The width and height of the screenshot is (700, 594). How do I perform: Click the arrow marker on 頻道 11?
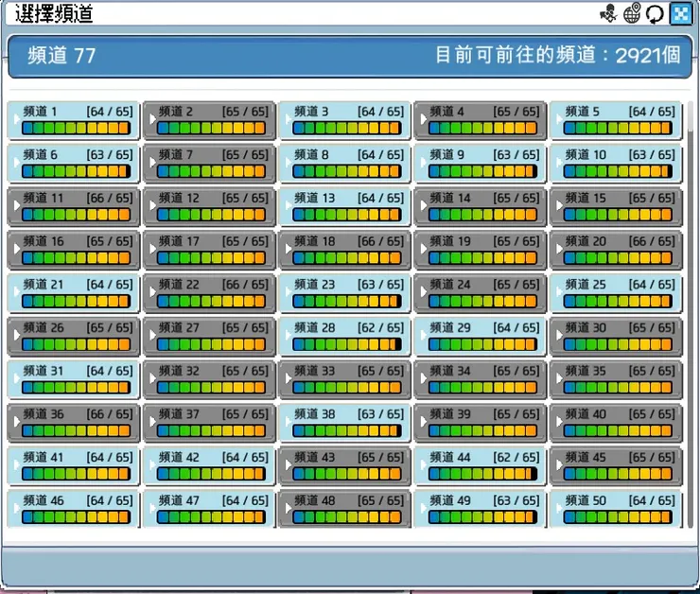[17, 205]
